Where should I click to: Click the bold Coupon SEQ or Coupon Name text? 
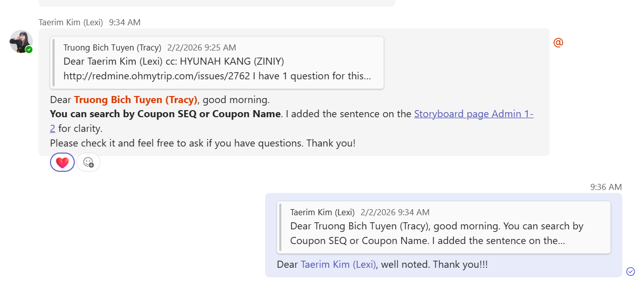coord(165,114)
